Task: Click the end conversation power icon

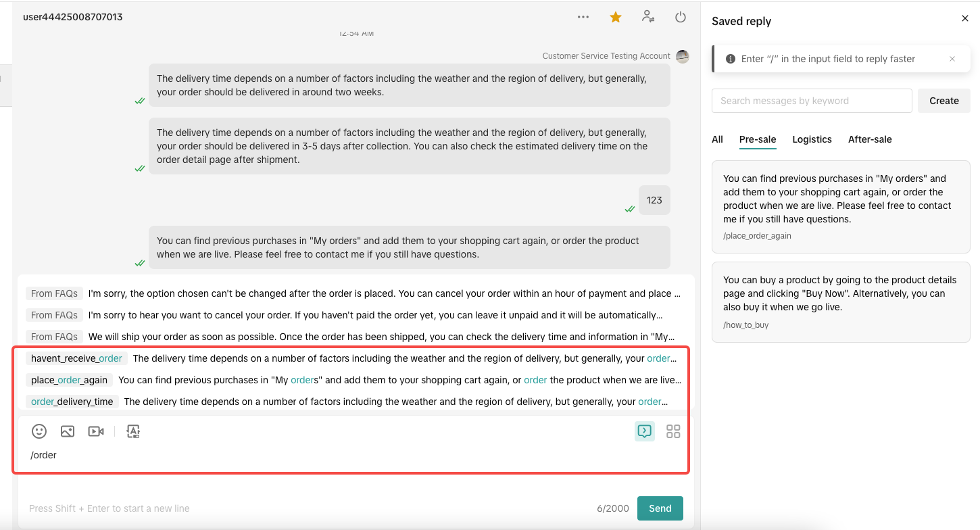Action: [681, 17]
